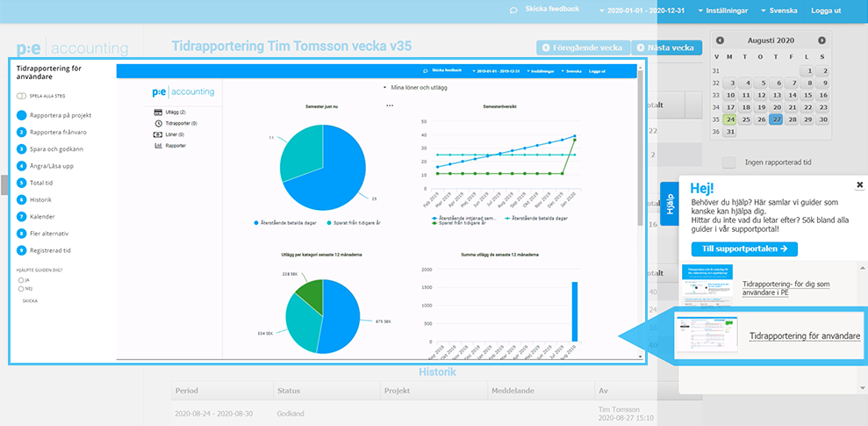Click the Till supportportalen button

[744, 249]
